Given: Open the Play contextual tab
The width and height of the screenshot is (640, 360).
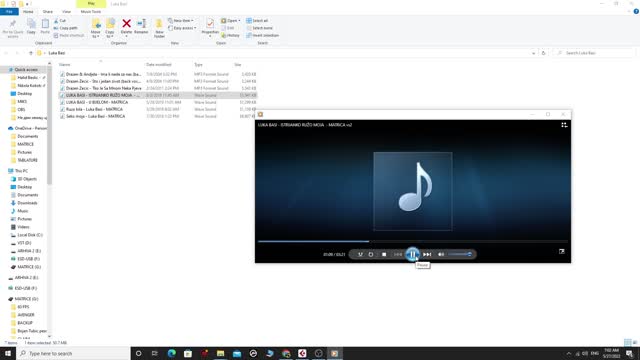Looking at the screenshot, I should pos(91,4).
